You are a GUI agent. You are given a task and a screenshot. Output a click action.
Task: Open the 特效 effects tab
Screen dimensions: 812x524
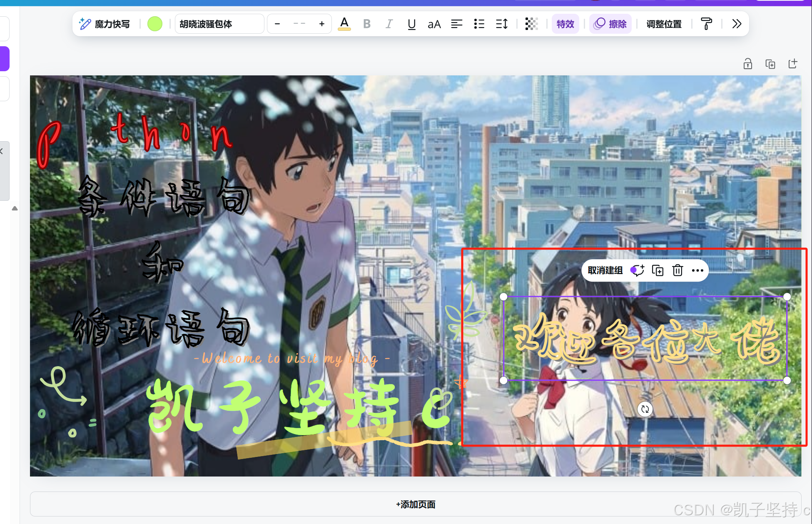(x=565, y=24)
